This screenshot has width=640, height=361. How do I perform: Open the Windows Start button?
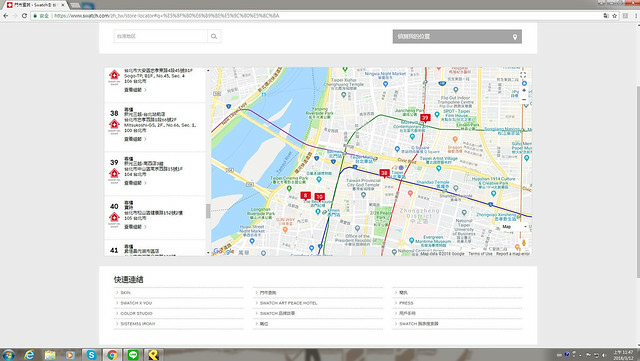point(8,354)
